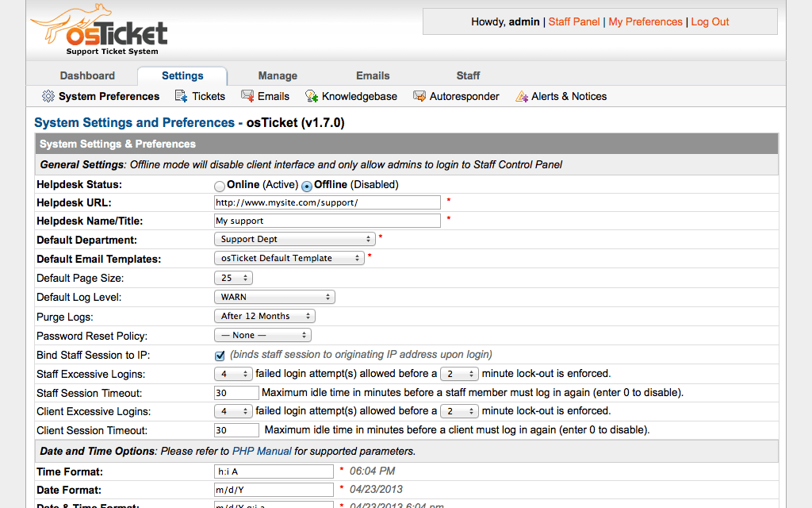Open the PHP Manual link
Viewport: 812px width, 508px height.
tap(261, 451)
